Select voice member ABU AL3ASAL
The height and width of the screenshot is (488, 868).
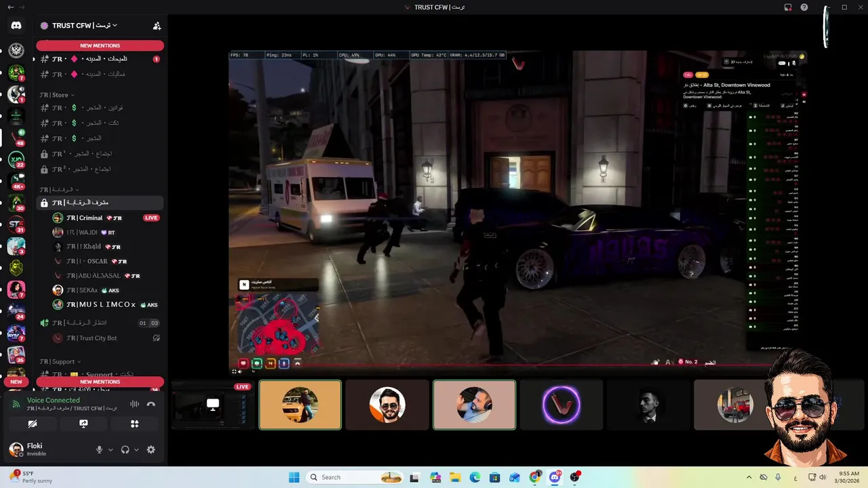[x=105, y=276]
